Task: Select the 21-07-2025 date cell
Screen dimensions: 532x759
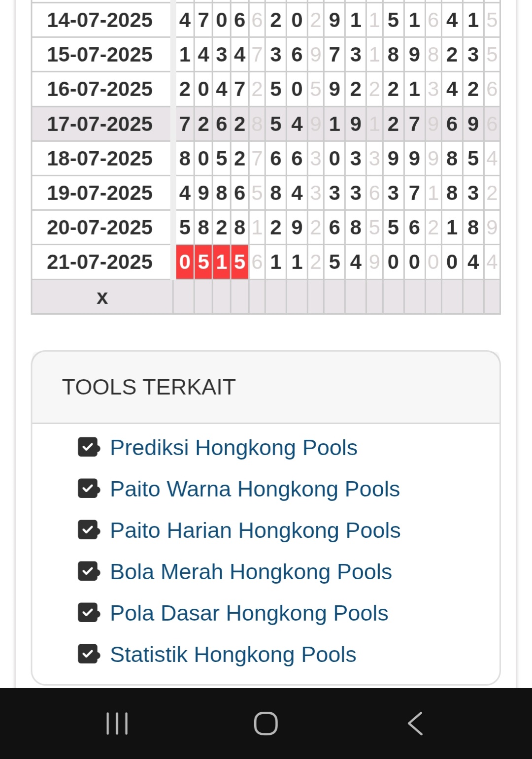Action: (100, 262)
